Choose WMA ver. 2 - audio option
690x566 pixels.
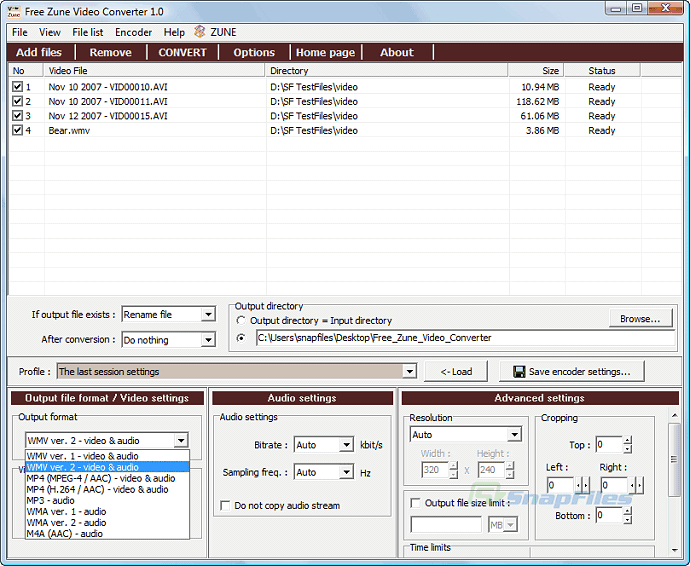[x=107, y=522]
